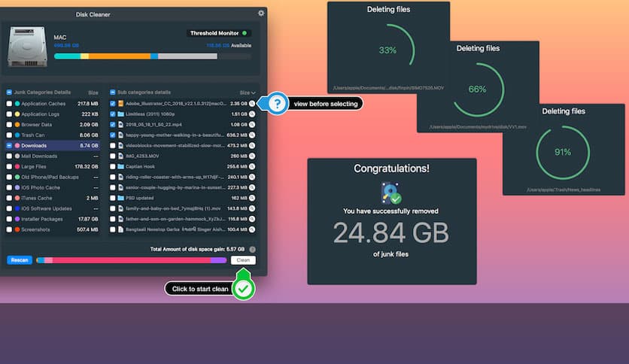Screen dimensions: 629x364
Task: Click magnifier icon for 2018_05_18_11_50_22.mp4
Action: click(252, 125)
